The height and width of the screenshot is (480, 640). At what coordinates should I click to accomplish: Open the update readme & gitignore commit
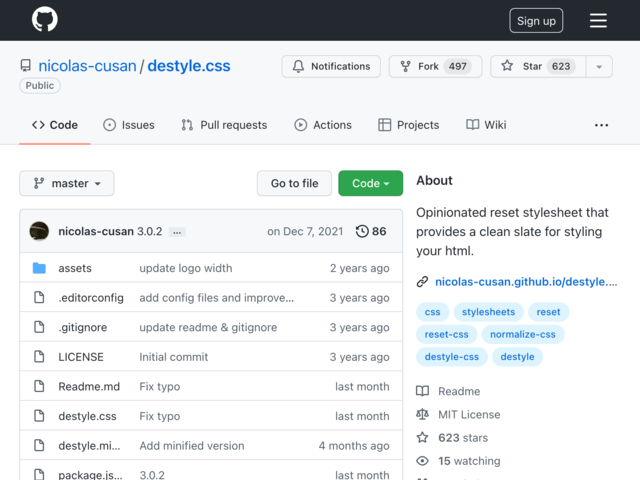click(208, 327)
